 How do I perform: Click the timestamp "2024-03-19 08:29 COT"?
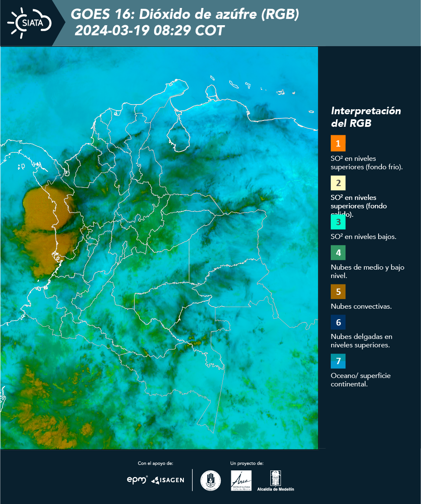pyautogui.click(x=149, y=31)
